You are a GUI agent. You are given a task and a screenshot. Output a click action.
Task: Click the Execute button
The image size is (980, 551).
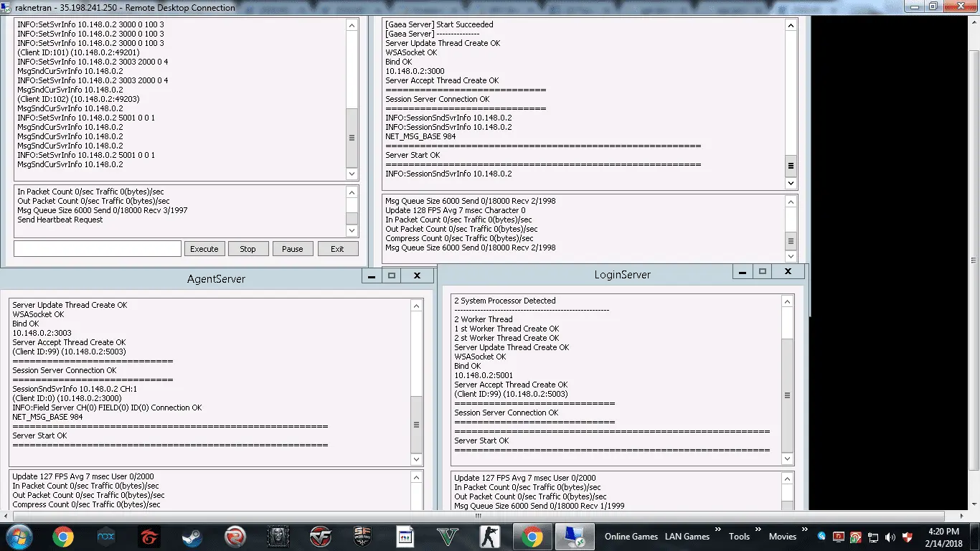coord(204,249)
